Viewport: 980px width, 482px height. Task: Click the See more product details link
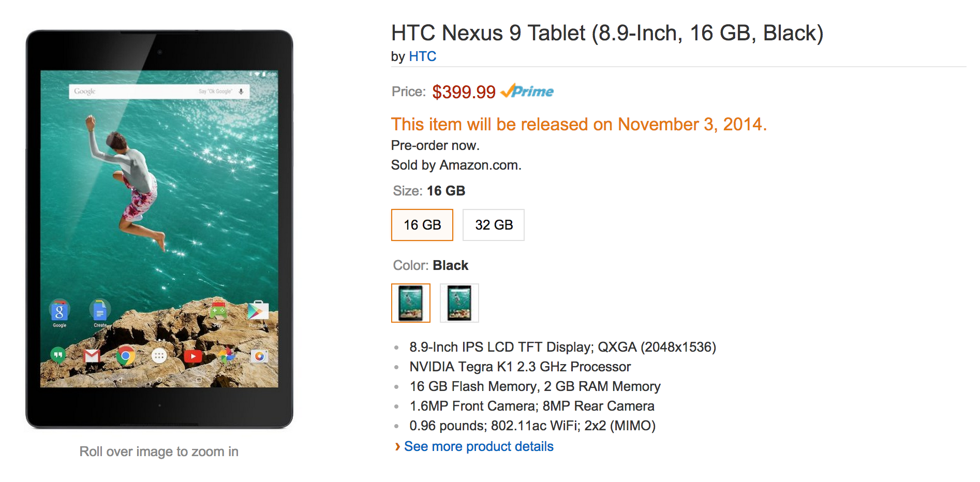click(x=479, y=446)
